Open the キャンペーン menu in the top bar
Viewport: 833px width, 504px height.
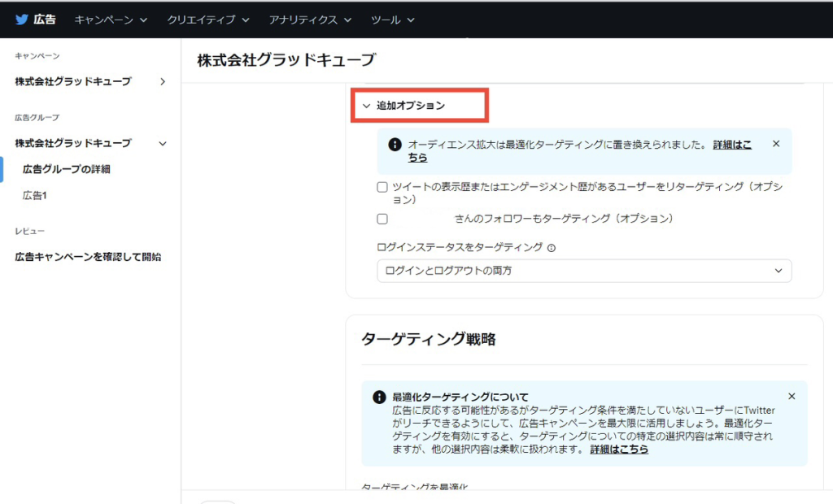tap(111, 20)
